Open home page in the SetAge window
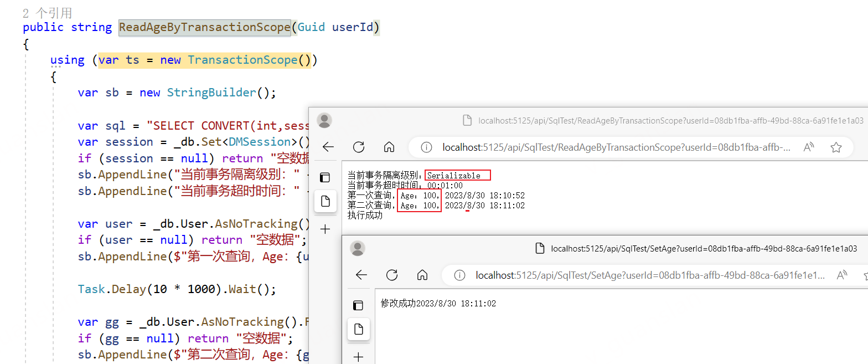This screenshot has height=364, width=868. tap(422, 275)
